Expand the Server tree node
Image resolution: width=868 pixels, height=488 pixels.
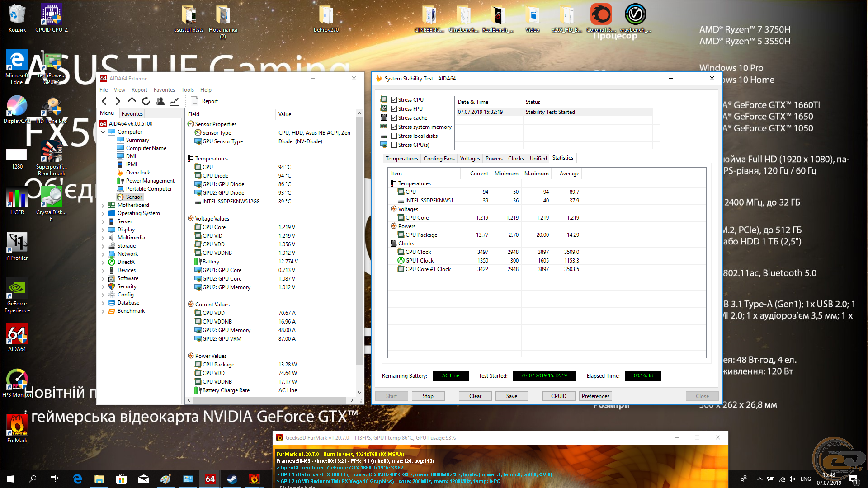click(103, 221)
